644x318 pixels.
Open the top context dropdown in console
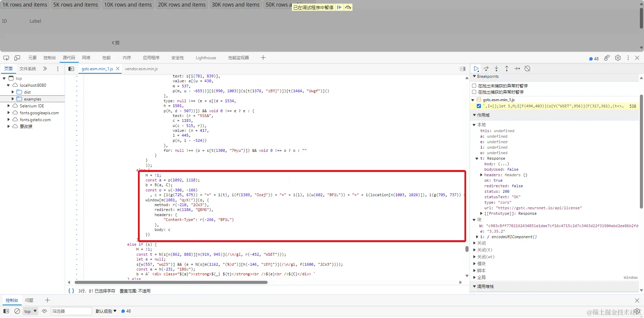click(x=30, y=311)
